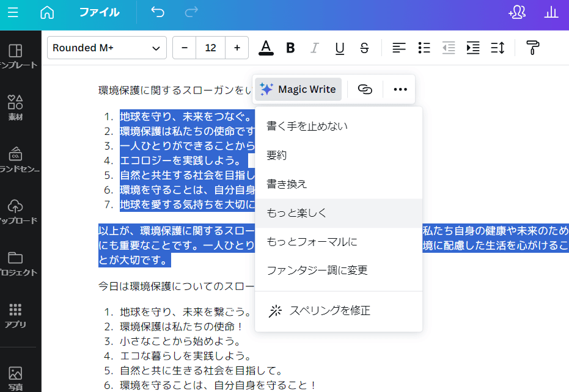Viewport: 569px width, 392px height.
Task: Click the line 環境を守ることは、自分自身を守ること！
Action: click(x=219, y=385)
